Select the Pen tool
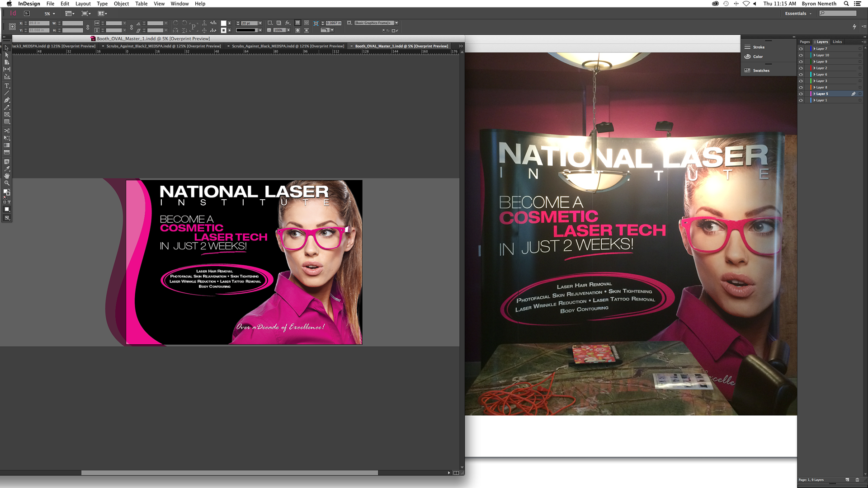868x488 pixels. click(7, 100)
